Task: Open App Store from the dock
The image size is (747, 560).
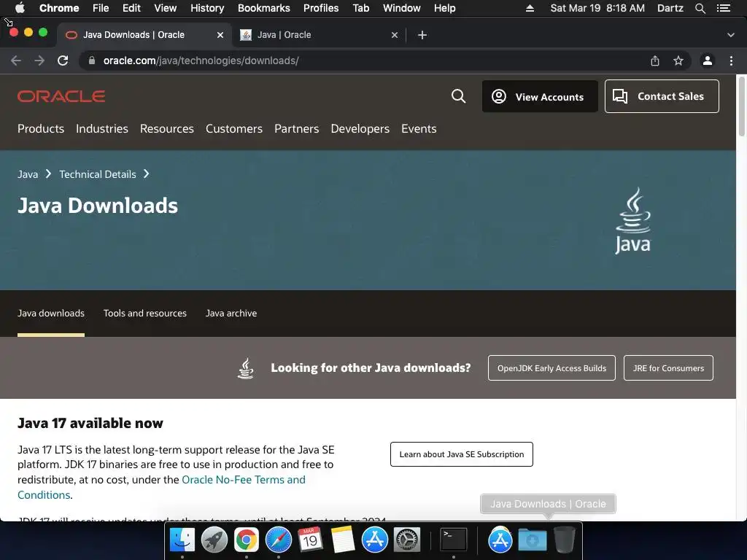Action: [x=374, y=540]
